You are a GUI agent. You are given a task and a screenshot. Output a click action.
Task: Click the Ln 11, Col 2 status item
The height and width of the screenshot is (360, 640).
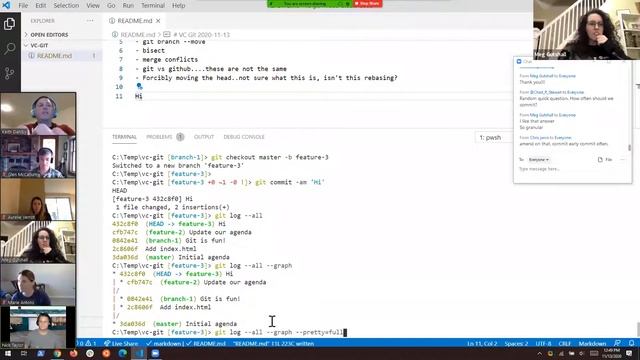(482, 343)
